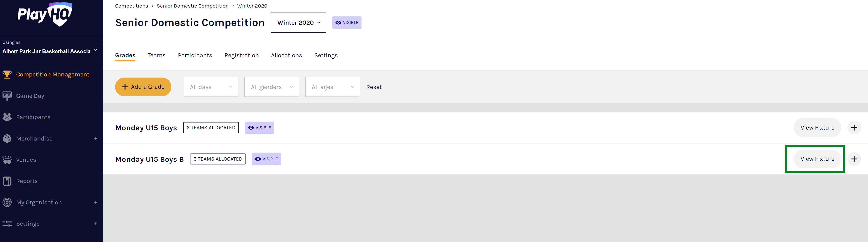The image size is (868, 242).
Task: Open the Monday U15 Boys grade
Action: [x=146, y=128]
